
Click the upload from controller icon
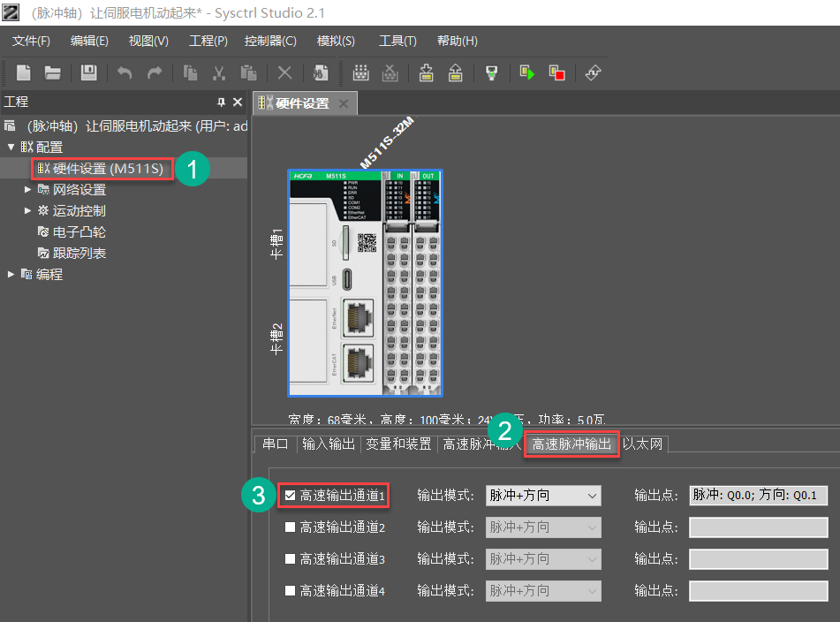(x=456, y=72)
